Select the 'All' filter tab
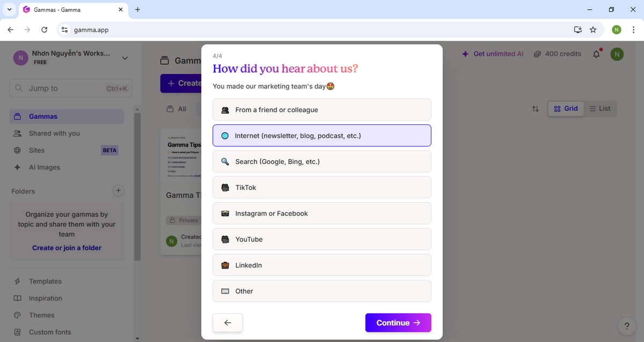Viewport: 644px width, 342px height. point(177,109)
